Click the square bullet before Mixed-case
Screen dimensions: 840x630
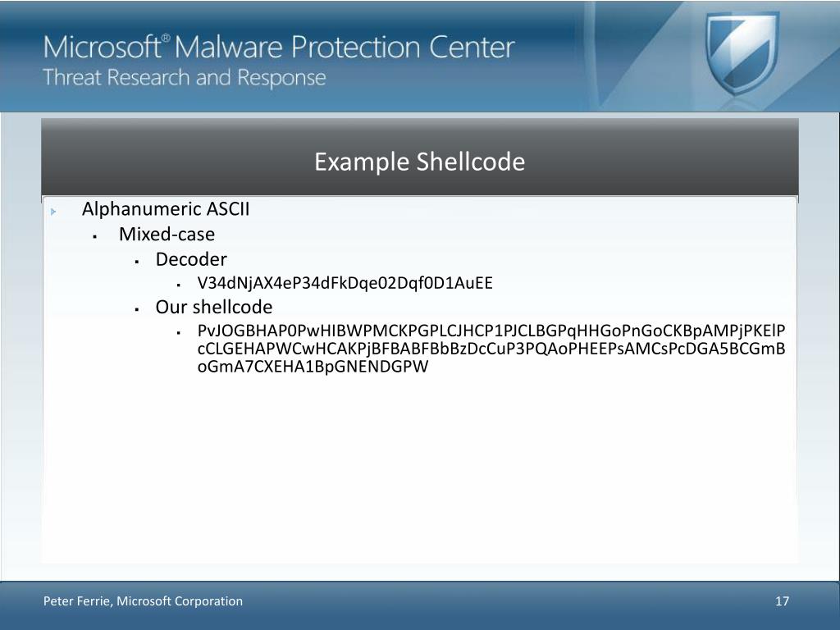click(x=95, y=236)
